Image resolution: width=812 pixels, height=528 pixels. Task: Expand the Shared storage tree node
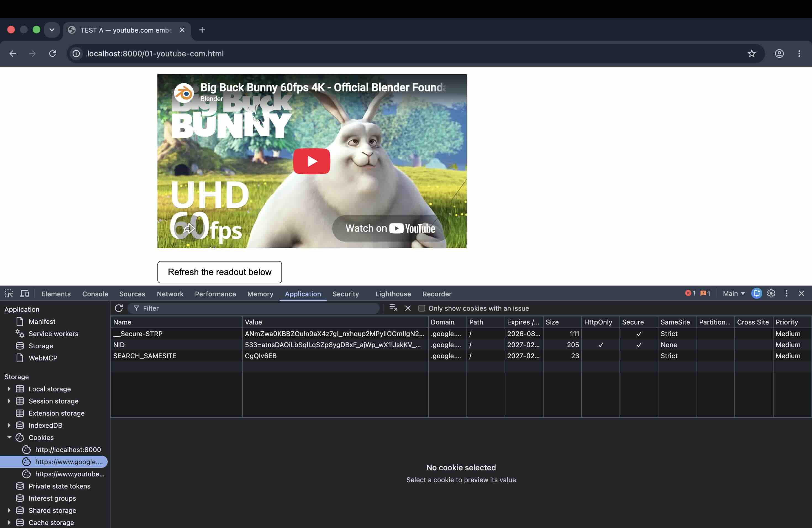(9, 510)
